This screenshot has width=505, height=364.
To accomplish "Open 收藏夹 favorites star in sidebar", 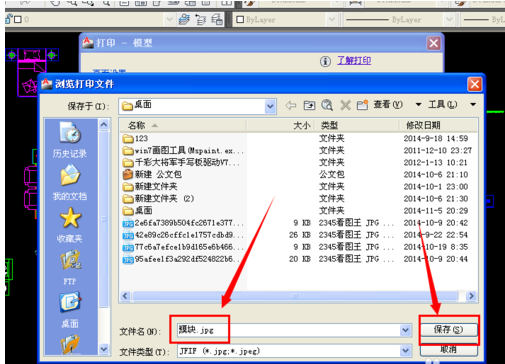I will (70, 225).
